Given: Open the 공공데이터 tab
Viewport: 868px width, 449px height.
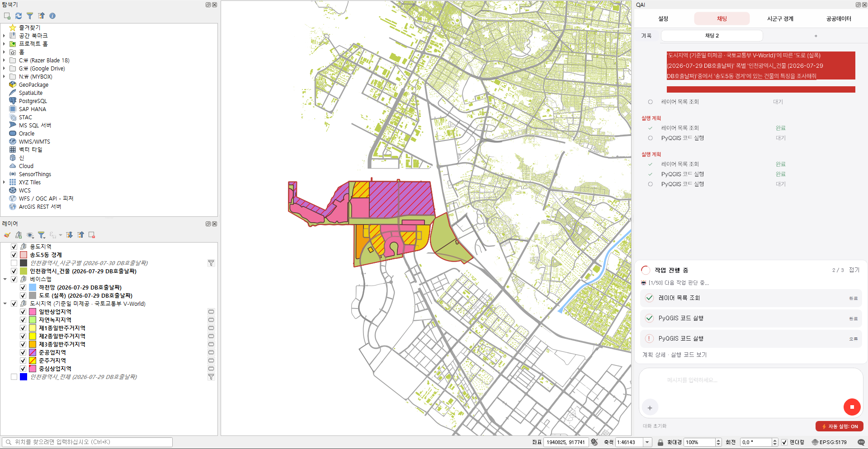Looking at the screenshot, I should pos(839,19).
